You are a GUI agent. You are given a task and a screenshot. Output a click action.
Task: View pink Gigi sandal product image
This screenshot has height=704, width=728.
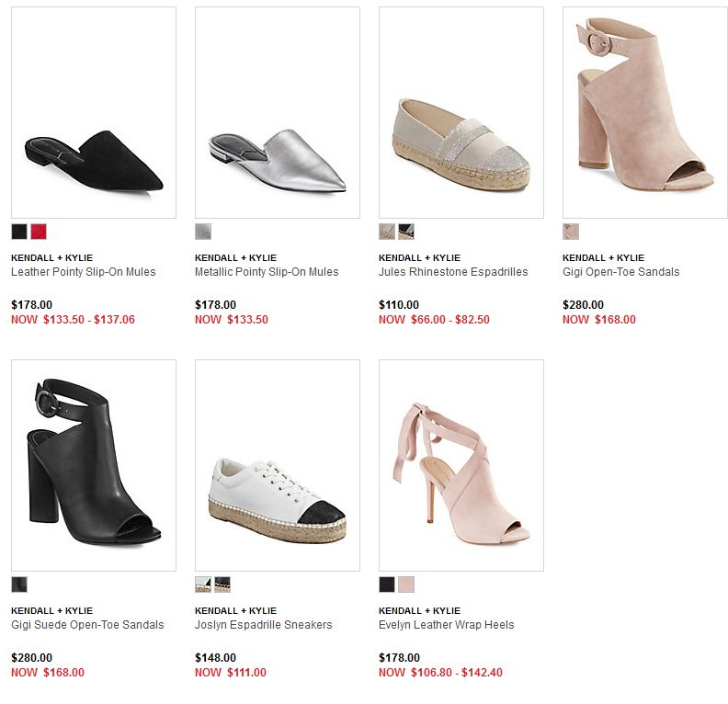coord(645,112)
